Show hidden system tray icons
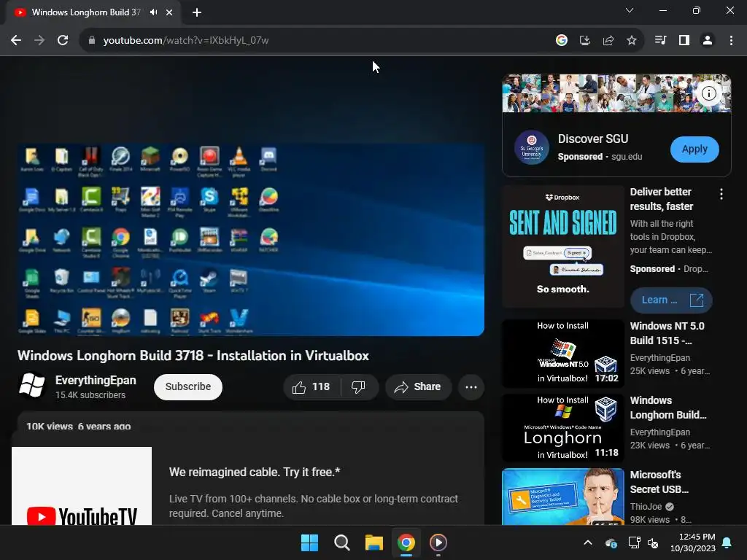This screenshot has width=747, height=560. pyautogui.click(x=588, y=542)
